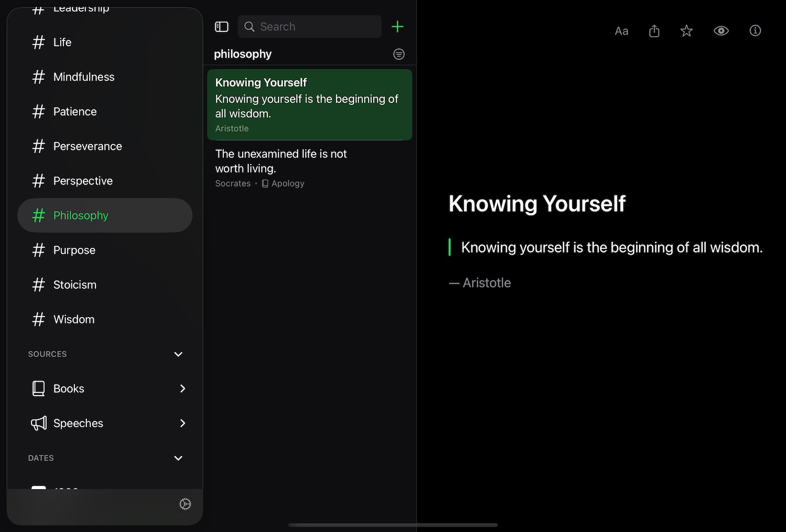
Task: Toggle the sidebar panel icon
Action: click(222, 27)
